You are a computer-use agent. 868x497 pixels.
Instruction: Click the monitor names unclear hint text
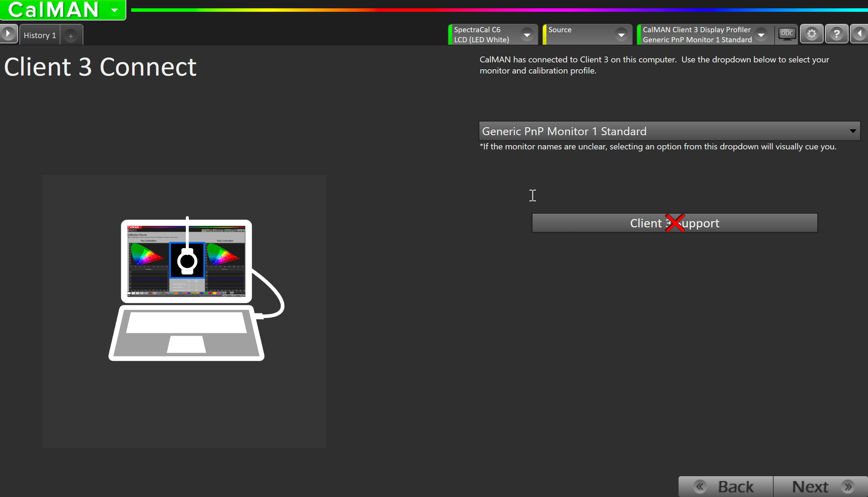click(x=658, y=147)
